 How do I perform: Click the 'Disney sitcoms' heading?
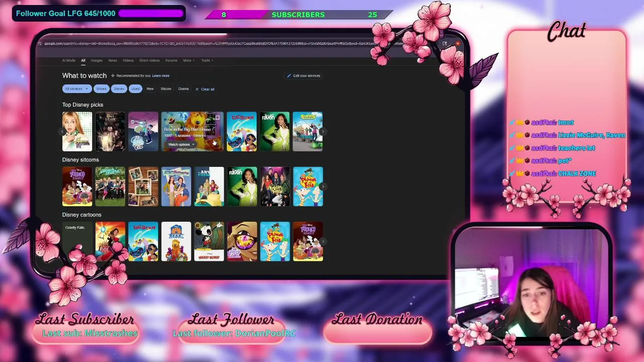pos(80,160)
